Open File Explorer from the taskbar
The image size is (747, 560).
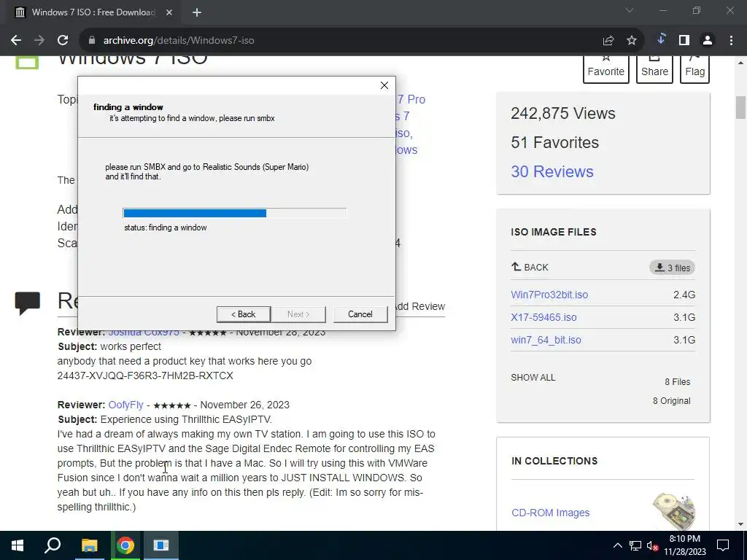[89, 545]
